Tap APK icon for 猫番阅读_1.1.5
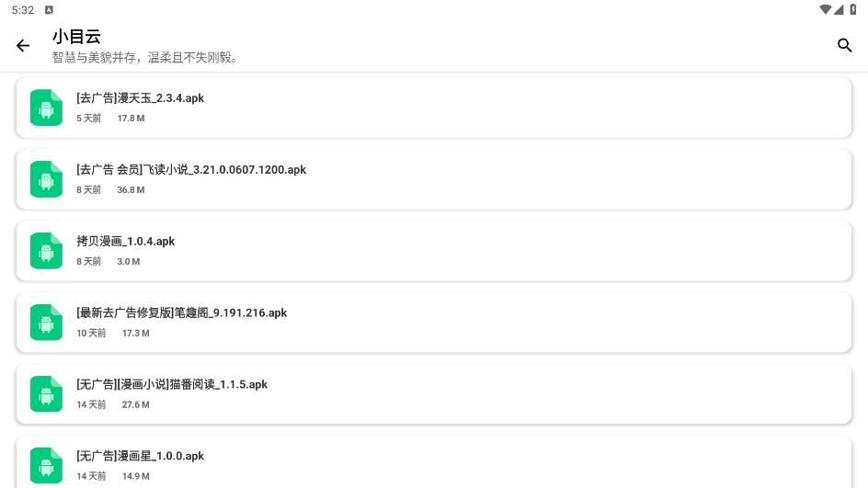The height and width of the screenshot is (488, 868). click(x=46, y=394)
